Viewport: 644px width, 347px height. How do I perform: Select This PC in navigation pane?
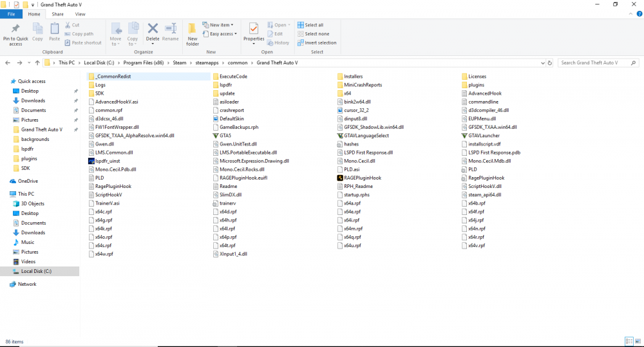[26, 194]
